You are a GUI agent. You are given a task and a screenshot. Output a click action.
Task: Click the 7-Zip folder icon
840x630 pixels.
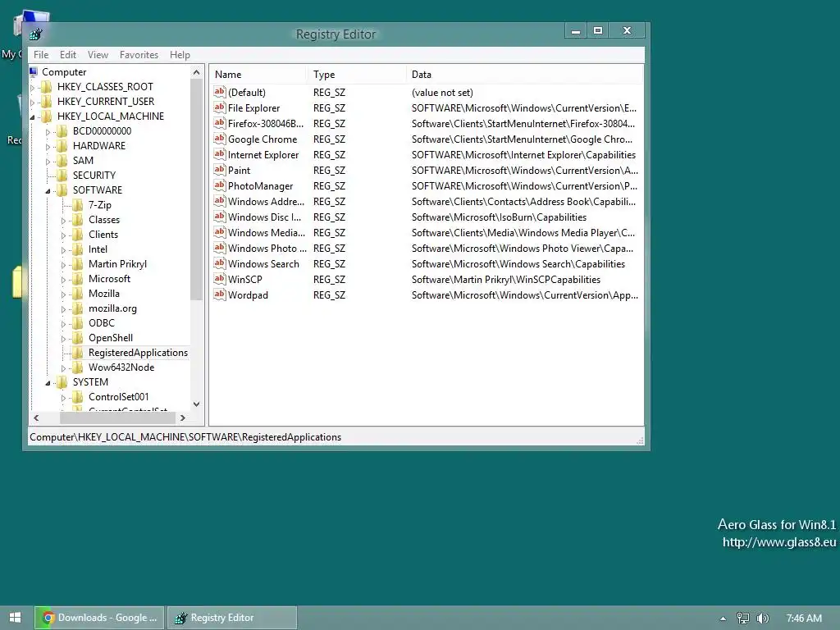pyautogui.click(x=78, y=204)
